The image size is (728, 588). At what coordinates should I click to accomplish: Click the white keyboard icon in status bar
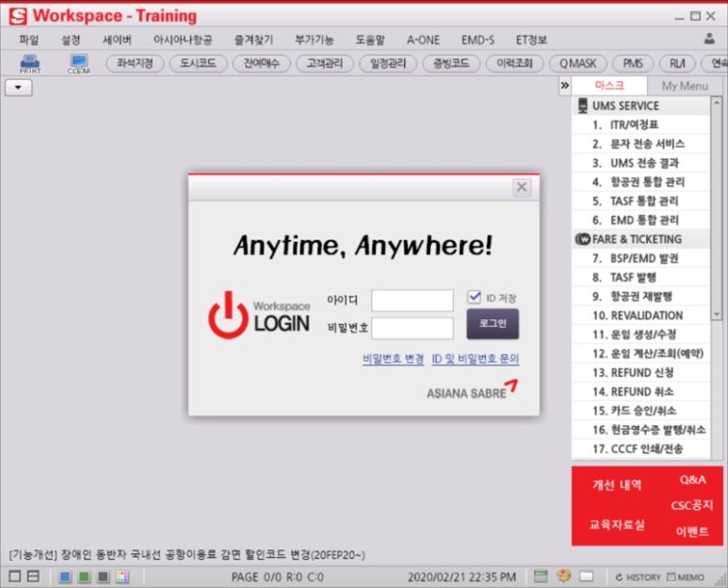tap(587, 577)
